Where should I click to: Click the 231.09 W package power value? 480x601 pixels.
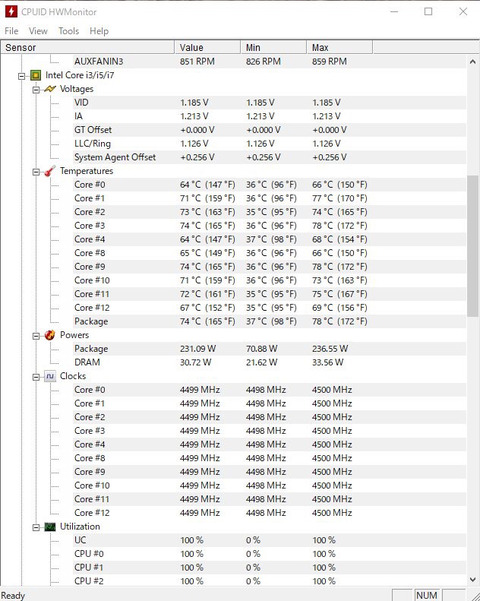click(198, 348)
